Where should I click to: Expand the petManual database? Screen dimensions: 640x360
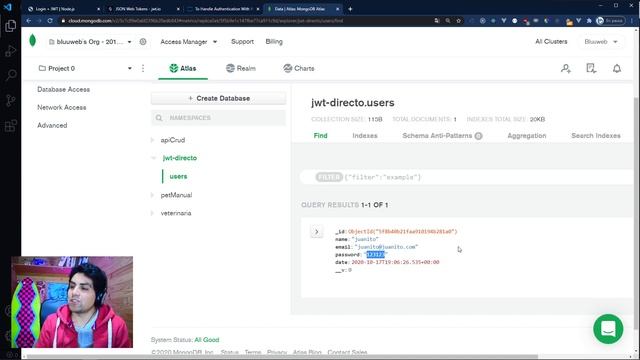click(153, 195)
